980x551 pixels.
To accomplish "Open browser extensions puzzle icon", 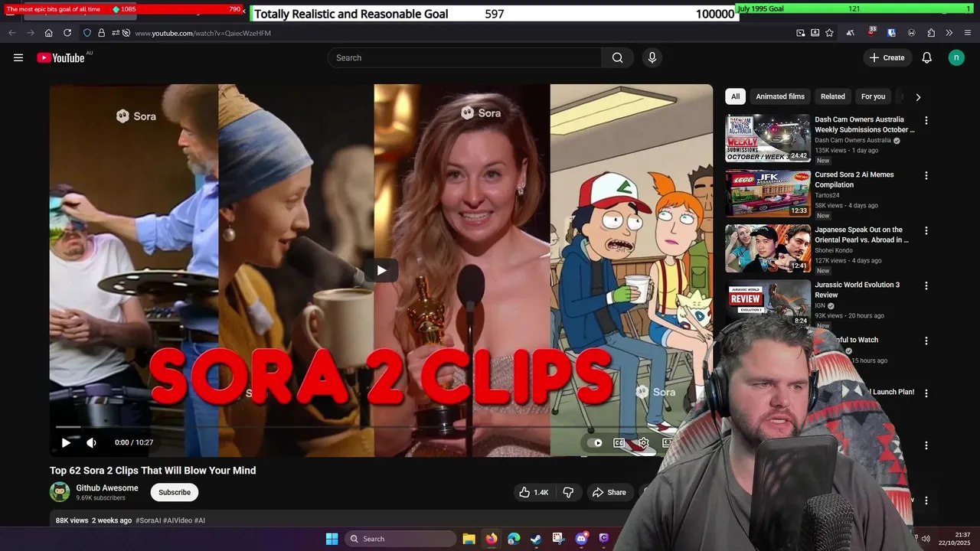I will [x=931, y=33].
